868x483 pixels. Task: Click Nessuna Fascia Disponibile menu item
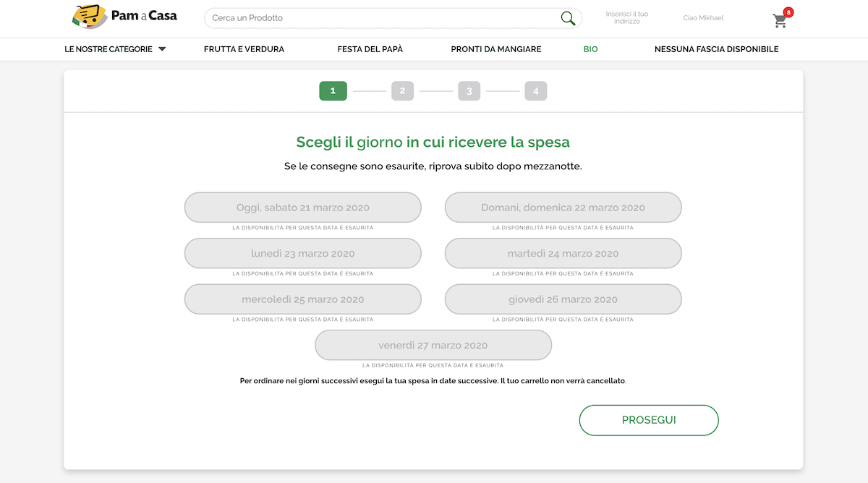[x=716, y=49]
